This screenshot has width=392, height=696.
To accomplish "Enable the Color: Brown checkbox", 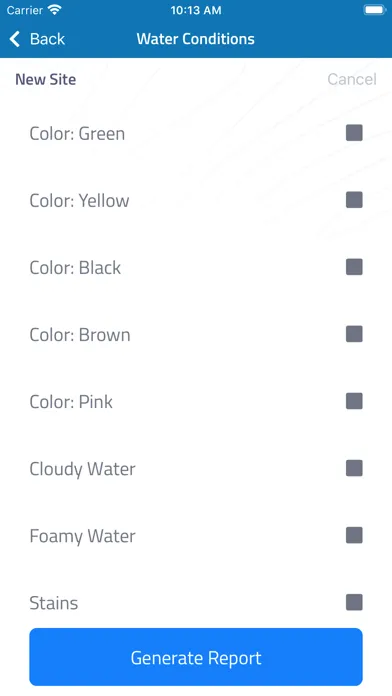I will 354,334.
